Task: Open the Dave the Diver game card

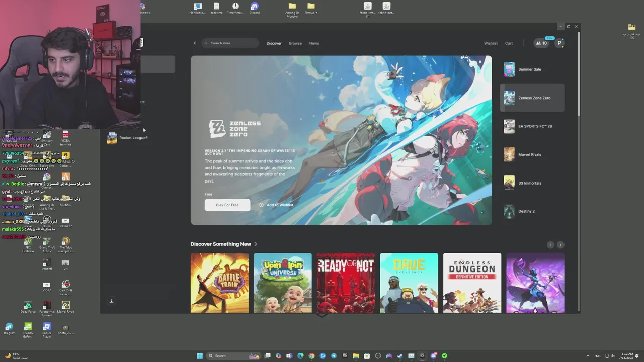Action: pyautogui.click(x=409, y=283)
